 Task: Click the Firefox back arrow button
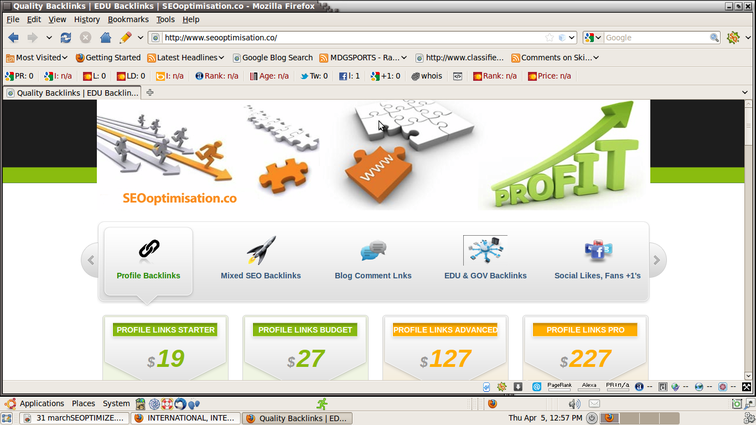[14, 38]
